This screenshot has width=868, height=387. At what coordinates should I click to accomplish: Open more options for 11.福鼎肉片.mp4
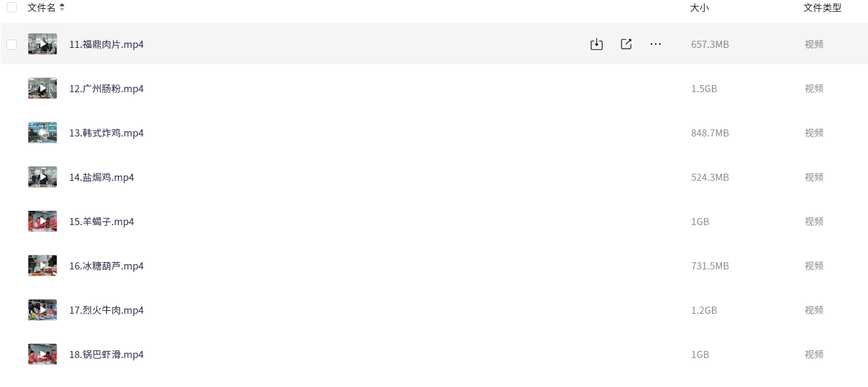pos(655,44)
